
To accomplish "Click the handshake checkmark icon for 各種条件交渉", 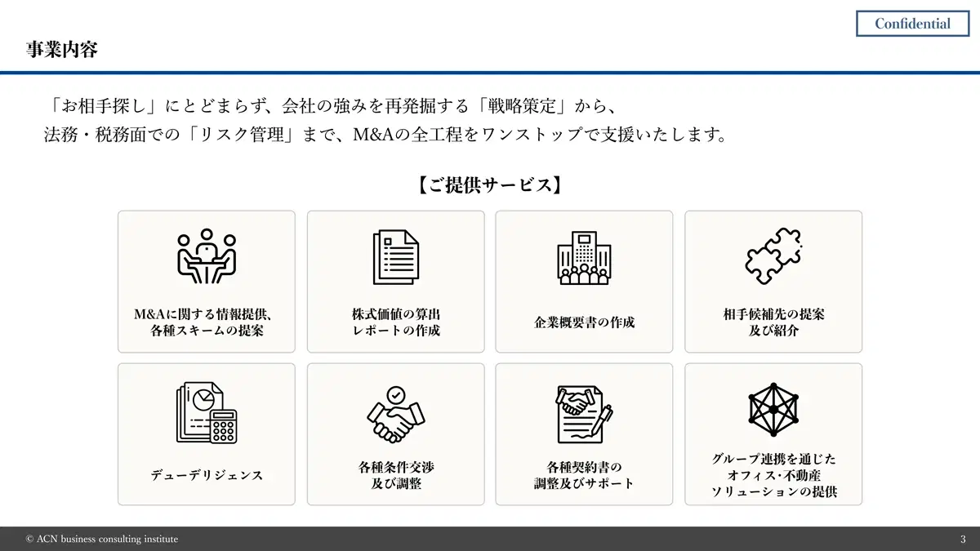I will [395, 414].
